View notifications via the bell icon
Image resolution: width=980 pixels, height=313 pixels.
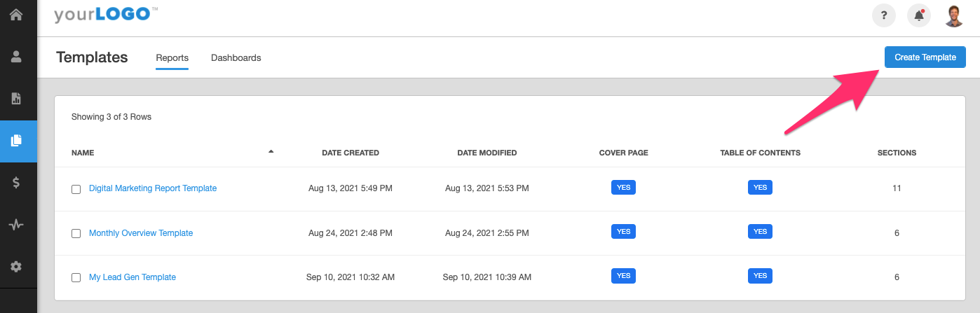tap(918, 15)
